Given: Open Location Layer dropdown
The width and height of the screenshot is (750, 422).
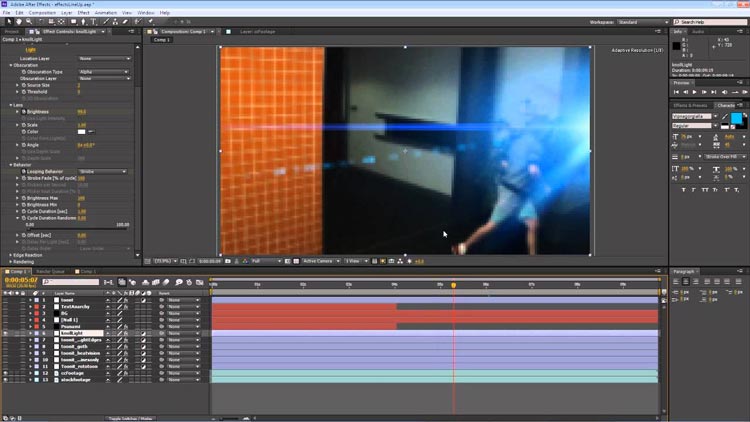Looking at the screenshot, I should pyautogui.click(x=104, y=58).
